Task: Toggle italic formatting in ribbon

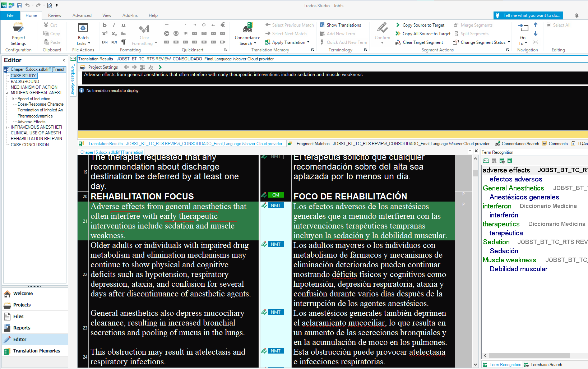Action: [114, 25]
